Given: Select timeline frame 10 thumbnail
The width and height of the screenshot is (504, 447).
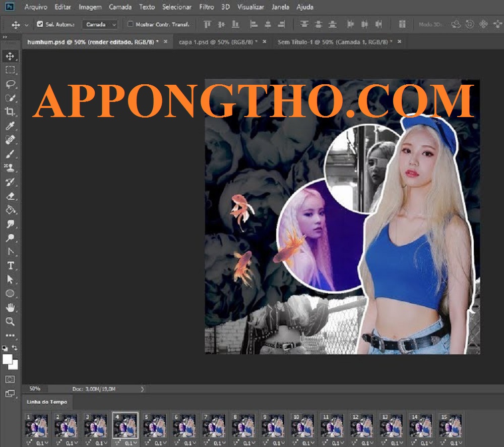Looking at the screenshot, I should [303, 425].
